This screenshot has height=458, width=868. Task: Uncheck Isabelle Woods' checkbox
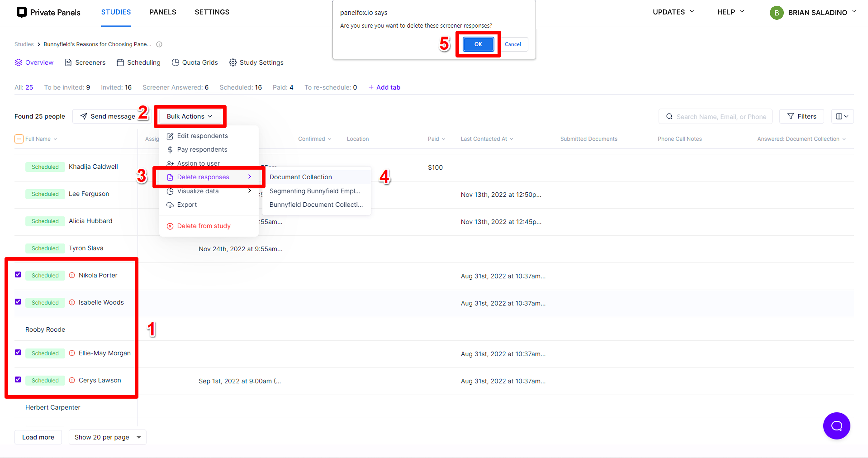pos(18,302)
